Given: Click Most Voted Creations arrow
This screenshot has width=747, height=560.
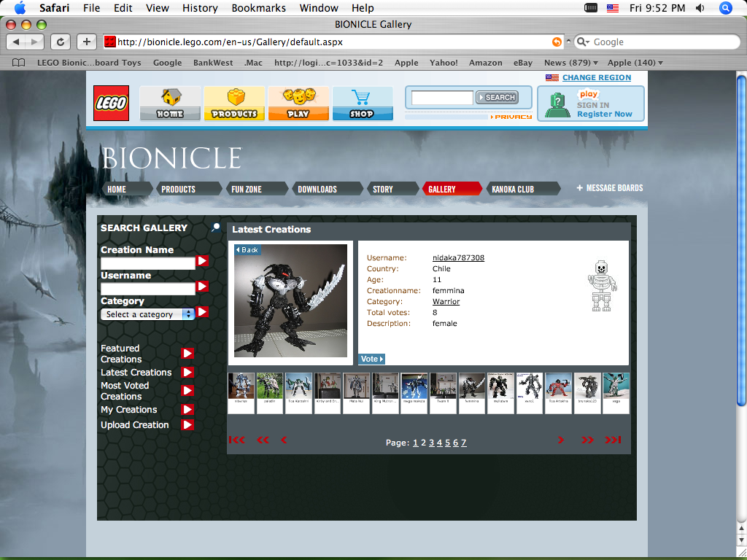Looking at the screenshot, I should [187, 391].
